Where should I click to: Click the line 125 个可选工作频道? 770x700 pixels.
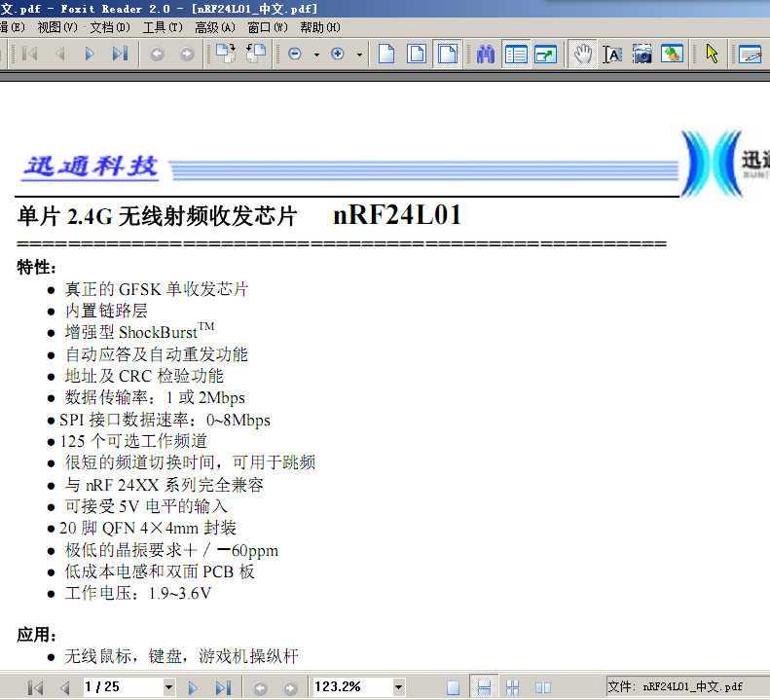(x=133, y=441)
